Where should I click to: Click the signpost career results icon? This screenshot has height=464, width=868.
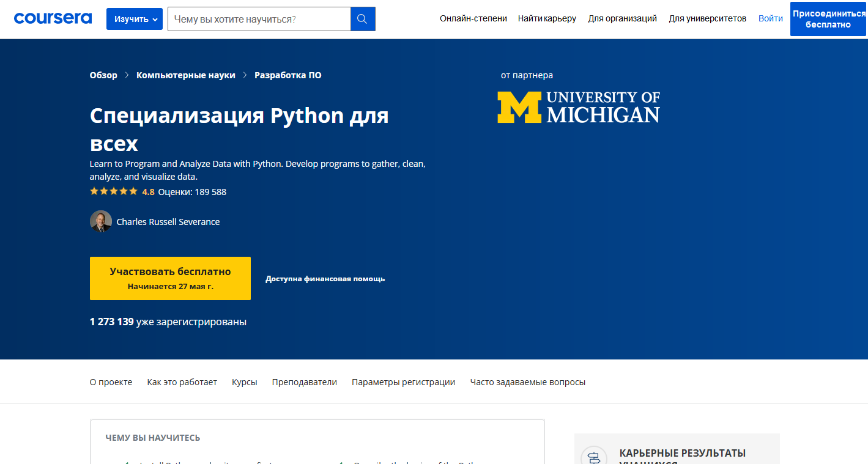[x=593, y=457]
